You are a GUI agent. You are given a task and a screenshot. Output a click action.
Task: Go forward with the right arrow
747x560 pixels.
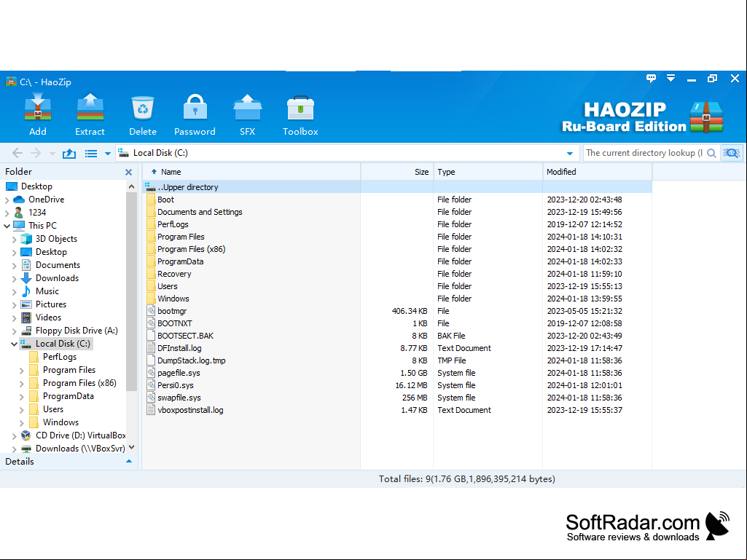point(36,153)
